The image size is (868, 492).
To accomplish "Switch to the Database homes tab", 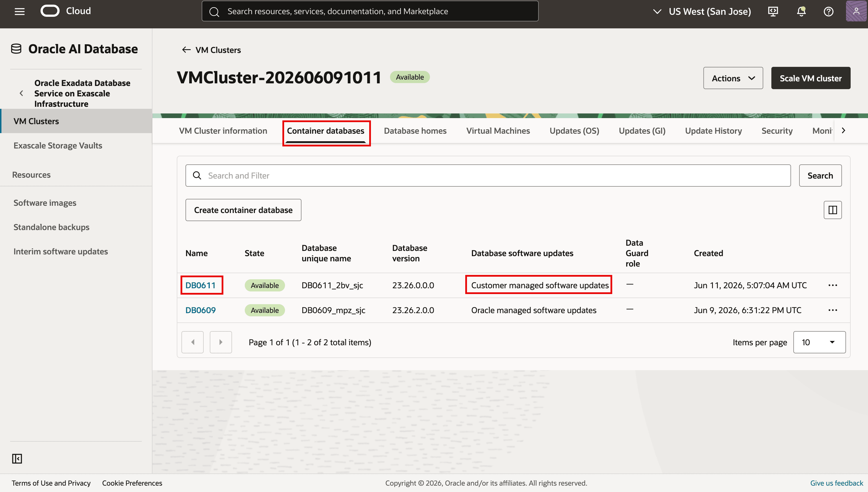I will coord(415,131).
